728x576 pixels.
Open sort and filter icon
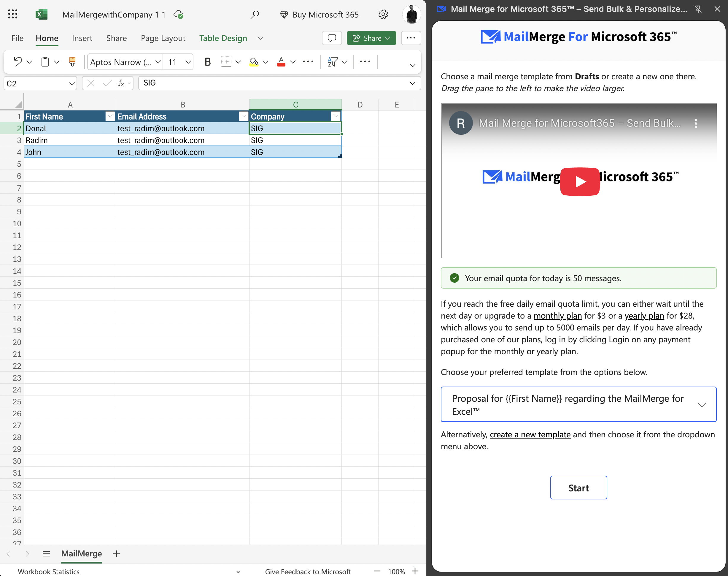[x=333, y=62]
